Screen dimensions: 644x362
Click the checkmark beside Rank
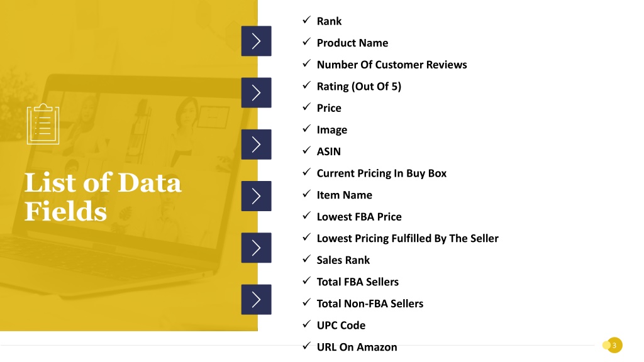click(x=306, y=20)
